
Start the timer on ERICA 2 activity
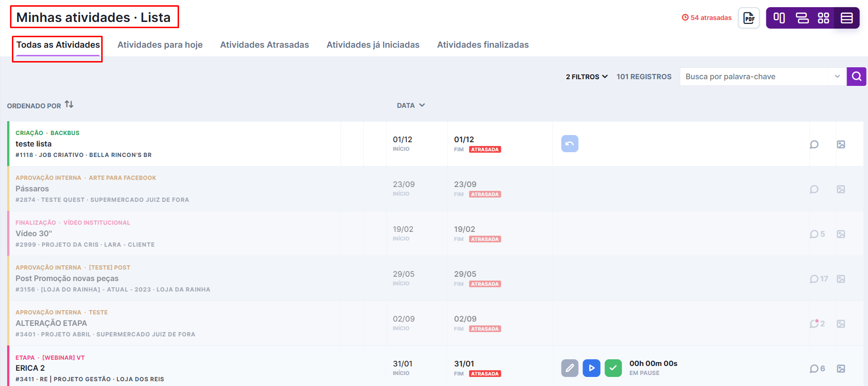tap(592, 368)
